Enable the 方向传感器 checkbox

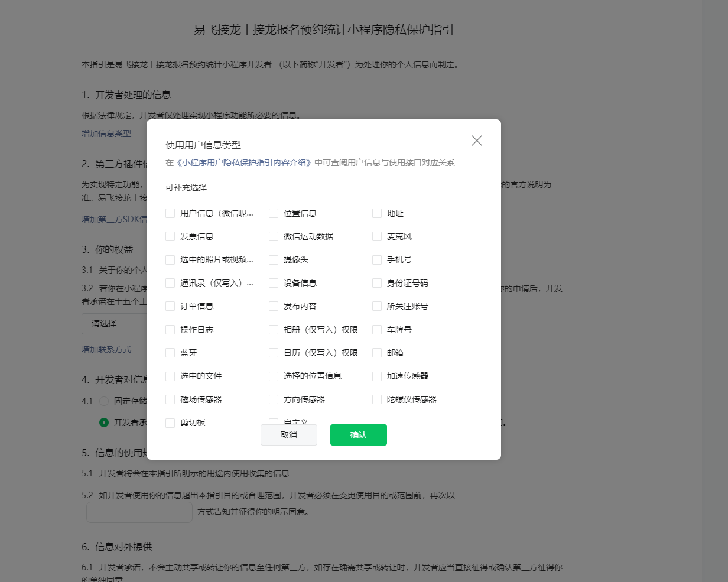click(274, 399)
